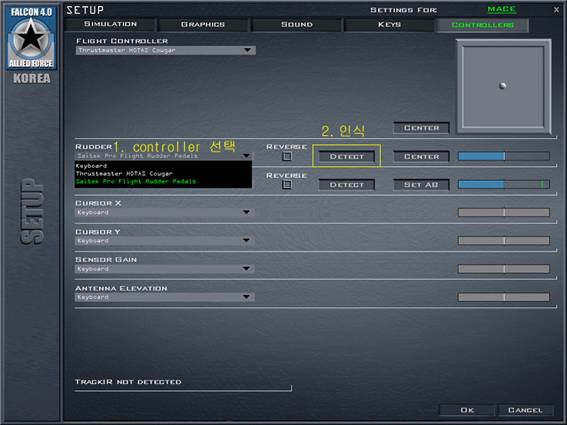The image size is (567, 425).
Task: Open the Keys tab
Action: (389, 25)
